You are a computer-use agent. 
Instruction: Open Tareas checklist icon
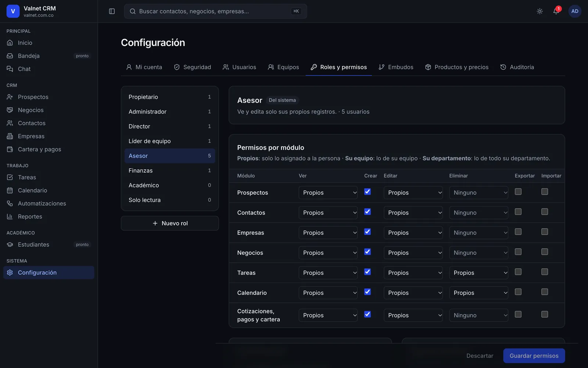tap(10, 177)
